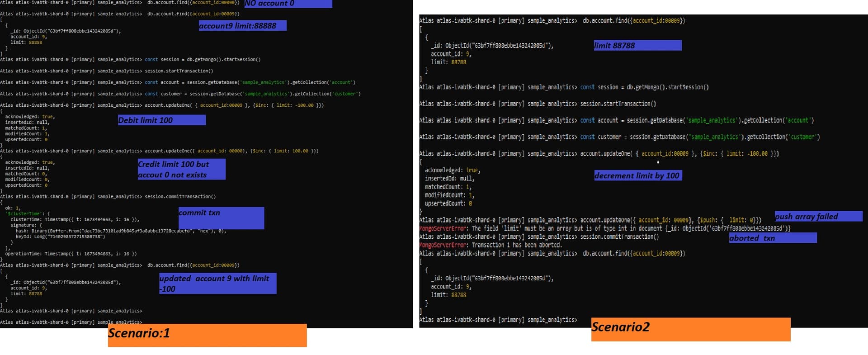Click the orange 'Scenario:1' caption box

207,335
